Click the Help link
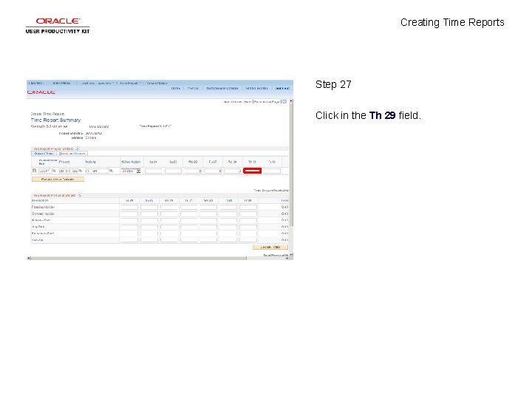This screenshot has height=399, width=532. [248, 102]
